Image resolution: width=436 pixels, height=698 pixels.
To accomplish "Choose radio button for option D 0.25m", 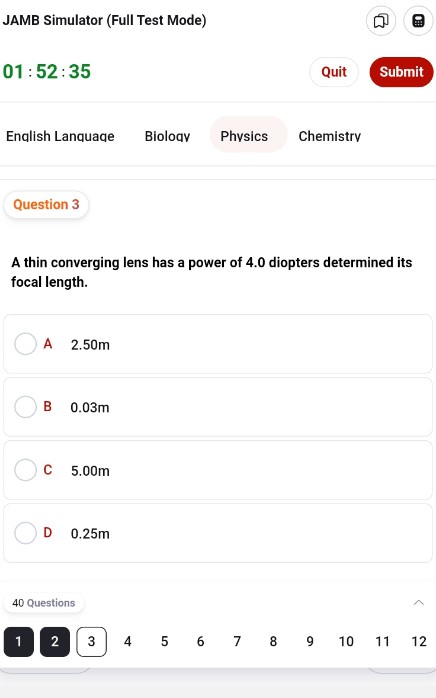I will [x=25, y=533].
